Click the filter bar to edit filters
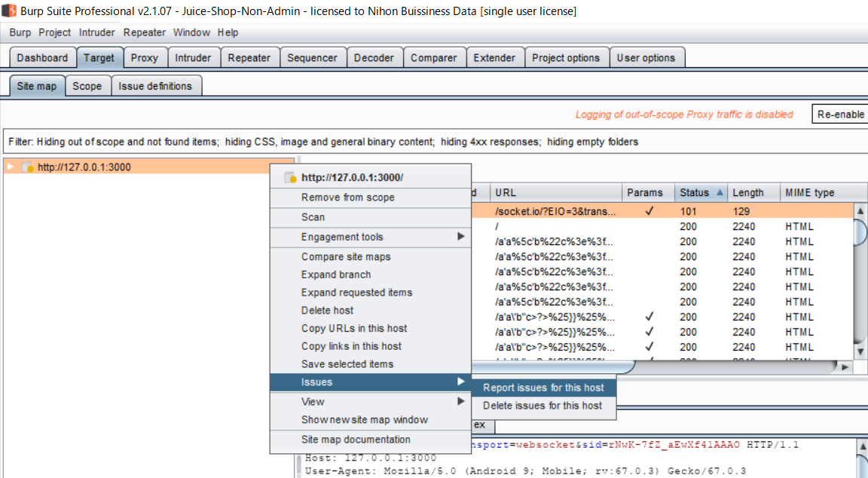The height and width of the screenshot is (478, 868). pos(435,142)
